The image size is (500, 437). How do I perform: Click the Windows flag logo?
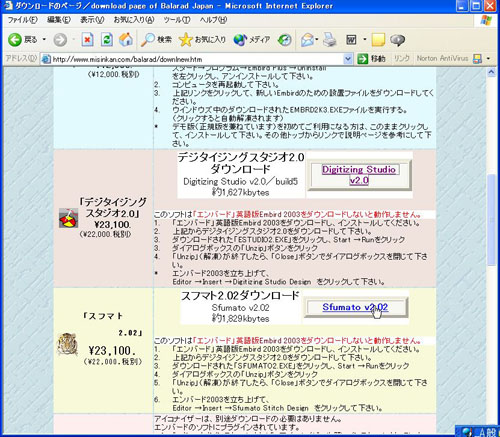tap(486, 20)
